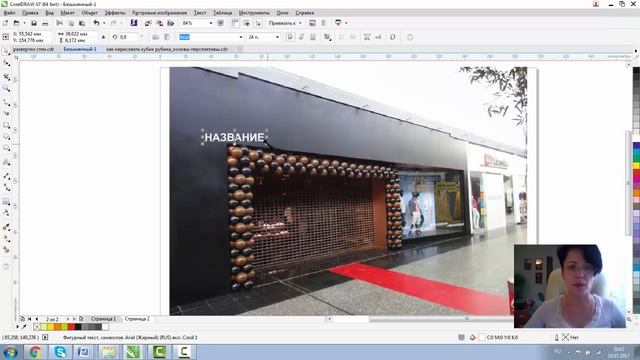Toggle drop cap for text
The width and height of the screenshot is (640, 360).
point(353,37)
